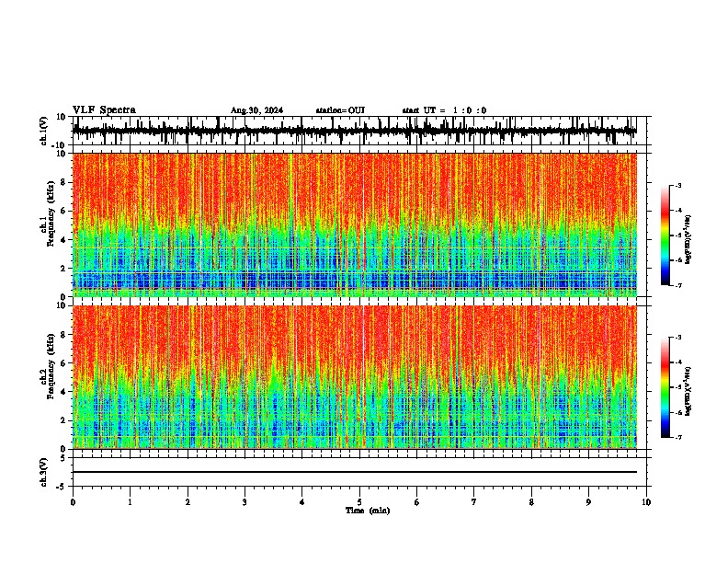728x563 pixels.
Task: Click time axis tick label "3"
Action: 245,502
